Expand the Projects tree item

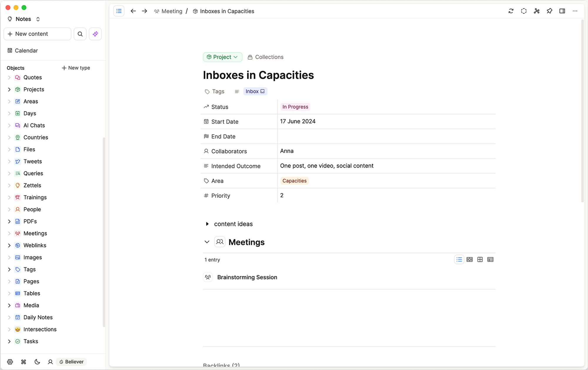9,89
